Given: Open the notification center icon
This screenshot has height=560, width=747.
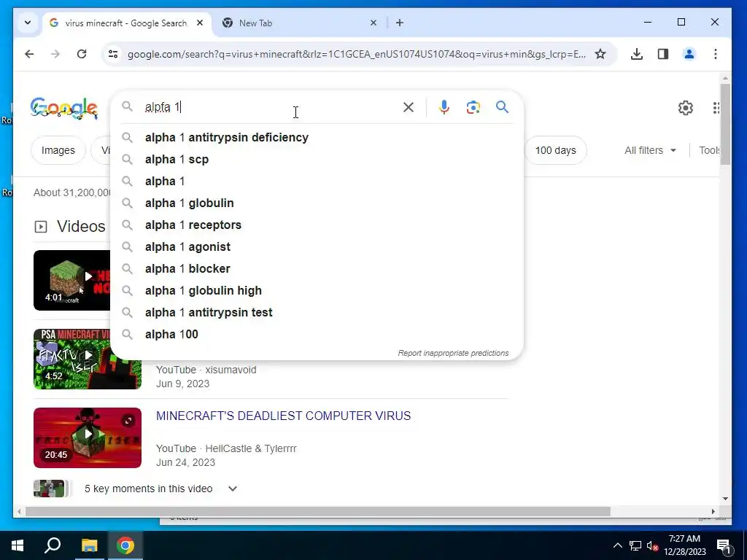Looking at the screenshot, I should [724, 546].
